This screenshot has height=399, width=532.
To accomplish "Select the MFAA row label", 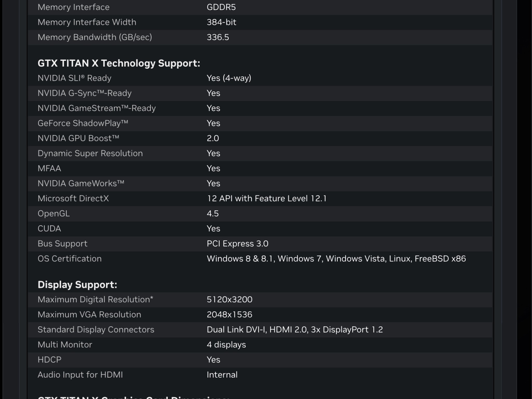I will pyautogui.click(x=49, y=169).
